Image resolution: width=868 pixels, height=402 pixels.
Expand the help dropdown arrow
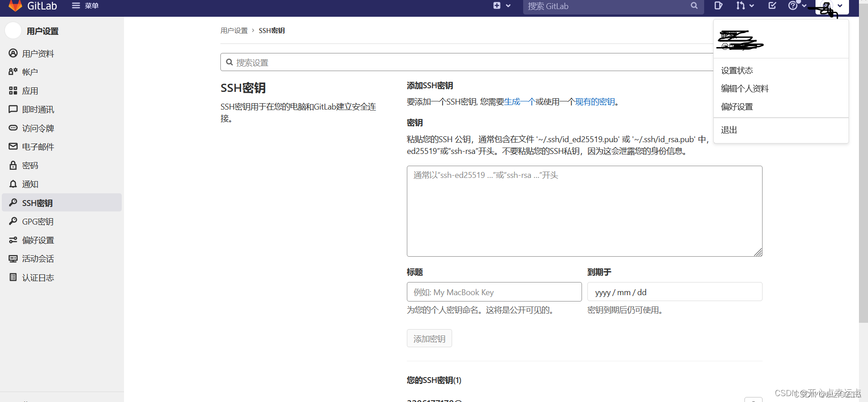(x=804, y=6)
